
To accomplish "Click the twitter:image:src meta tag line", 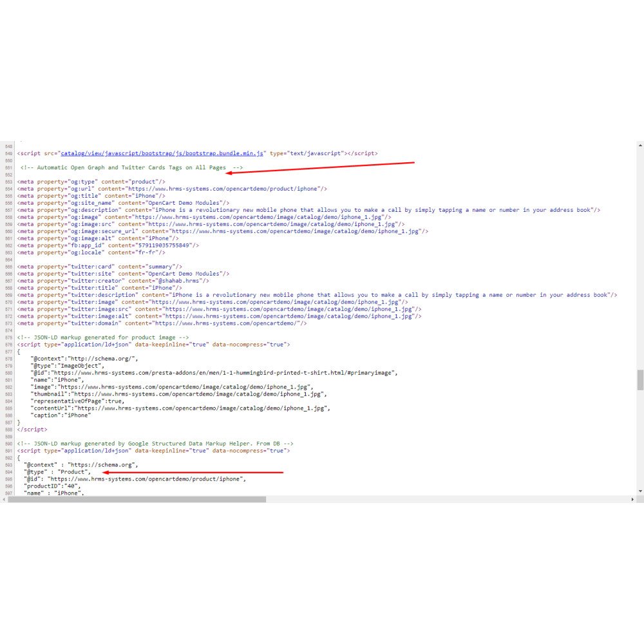I will click(220, 309).
